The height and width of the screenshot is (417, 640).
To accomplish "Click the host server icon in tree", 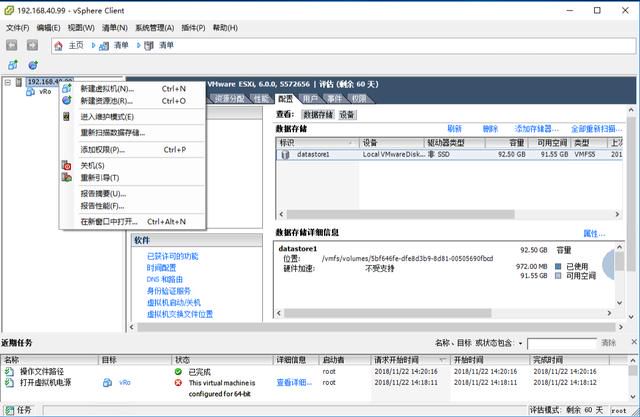I will point(19,82).
